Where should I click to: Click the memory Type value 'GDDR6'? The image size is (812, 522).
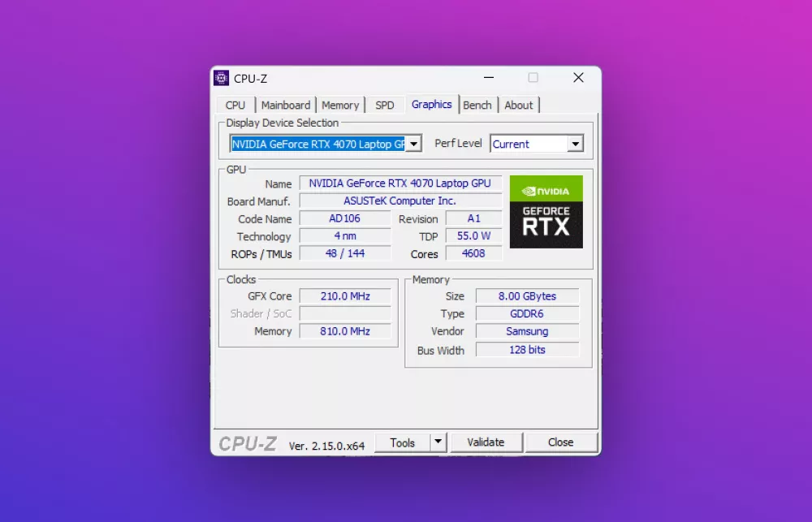pyautogui.click(x=527, y=314)
